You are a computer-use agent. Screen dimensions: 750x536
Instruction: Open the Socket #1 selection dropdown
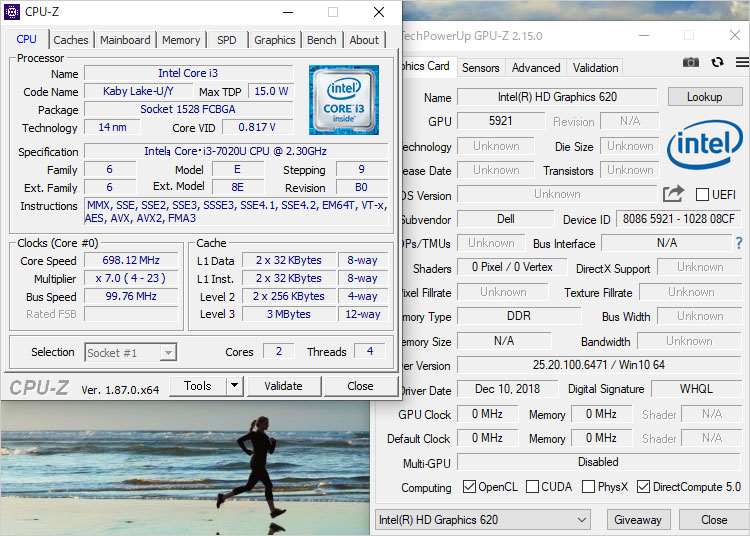point(130,353)
